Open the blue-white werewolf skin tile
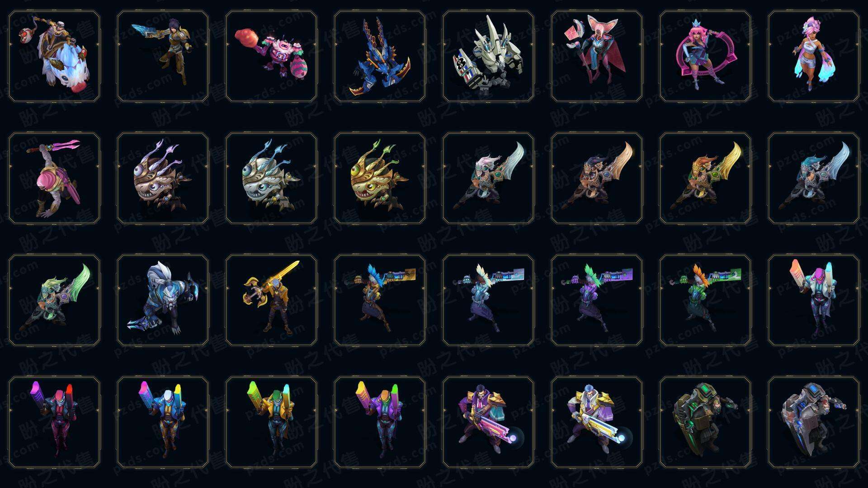The height and width of the screenshot is (488, 868). 163,300
